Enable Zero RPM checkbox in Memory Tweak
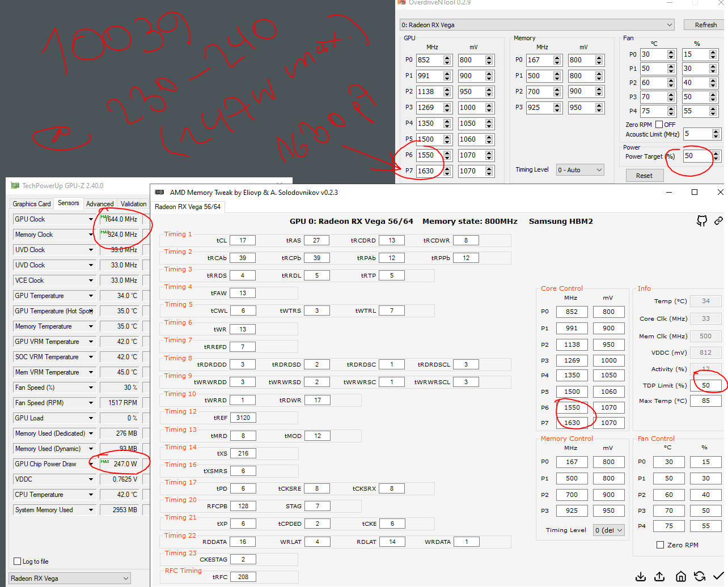The width and height of the screenshot is (728, 587). [x=660, y=545]
